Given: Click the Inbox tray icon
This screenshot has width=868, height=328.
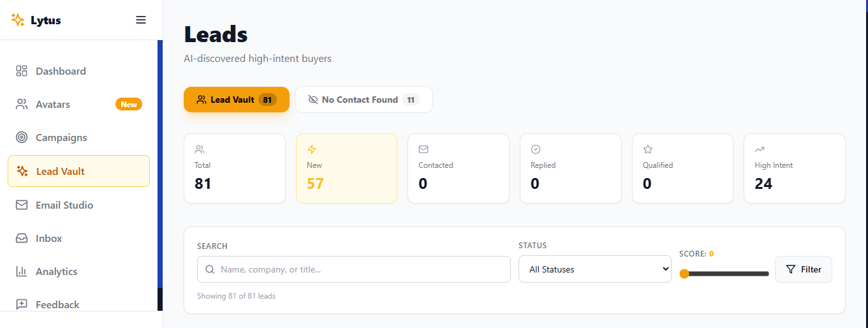Looking at the screenshot, I should pos(22,238).
